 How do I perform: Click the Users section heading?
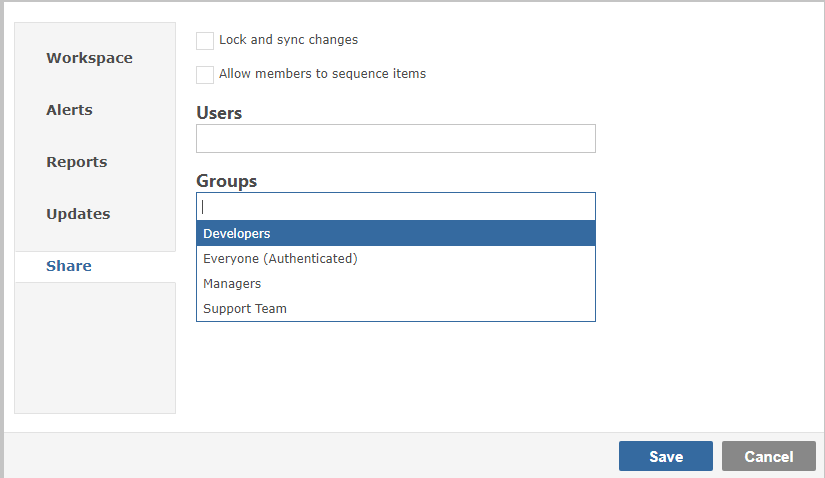[219, 113]
